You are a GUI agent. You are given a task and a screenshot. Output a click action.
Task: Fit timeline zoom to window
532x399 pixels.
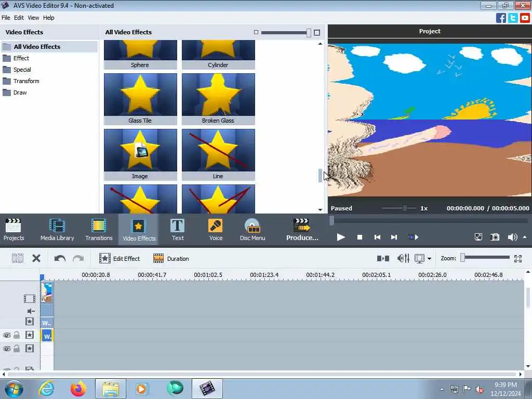[x=518, y=259]
